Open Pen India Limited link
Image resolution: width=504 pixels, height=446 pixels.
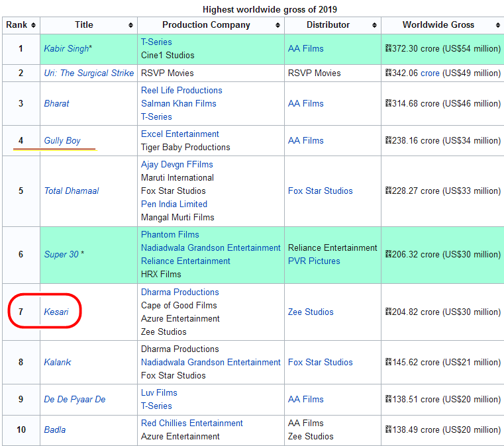click(174, 204)
